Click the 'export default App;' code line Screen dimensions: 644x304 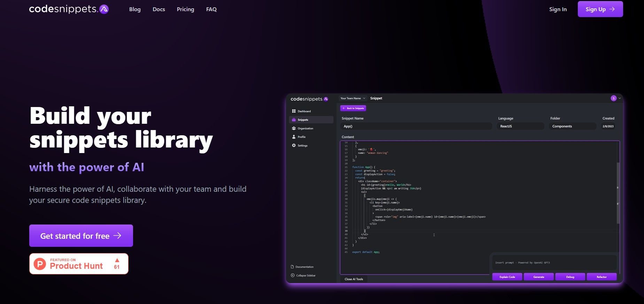tap(366, 252)
